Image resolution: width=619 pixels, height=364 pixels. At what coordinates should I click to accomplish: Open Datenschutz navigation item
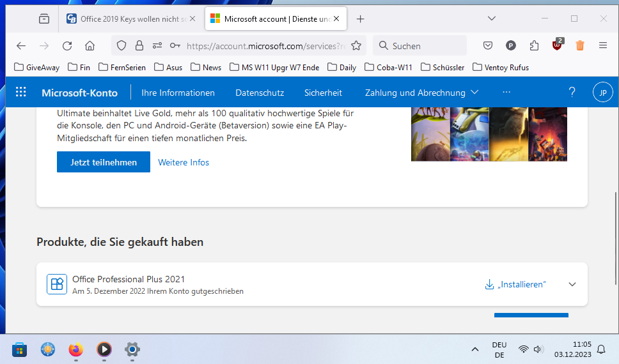[260, 93]
